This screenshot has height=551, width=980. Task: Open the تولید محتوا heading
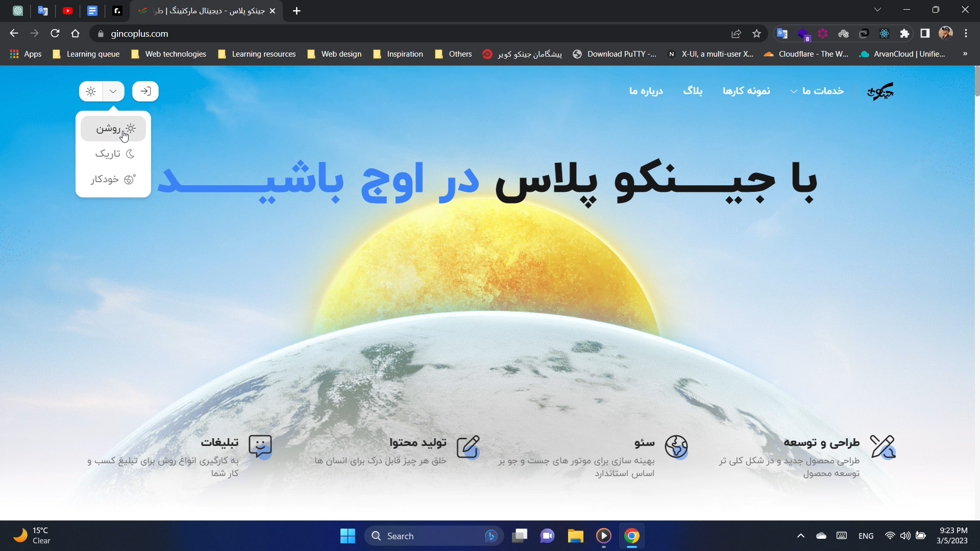point(418,442)
